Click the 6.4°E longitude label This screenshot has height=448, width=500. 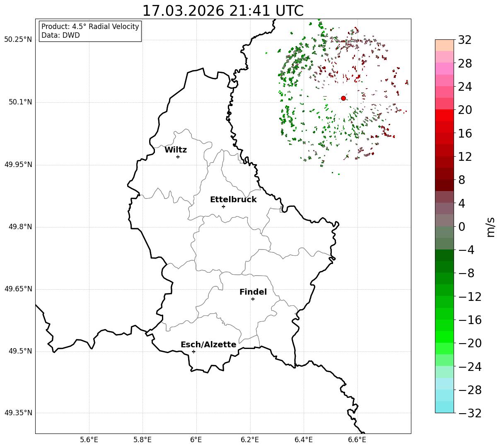pyautogui.click(x=304, y=440)
